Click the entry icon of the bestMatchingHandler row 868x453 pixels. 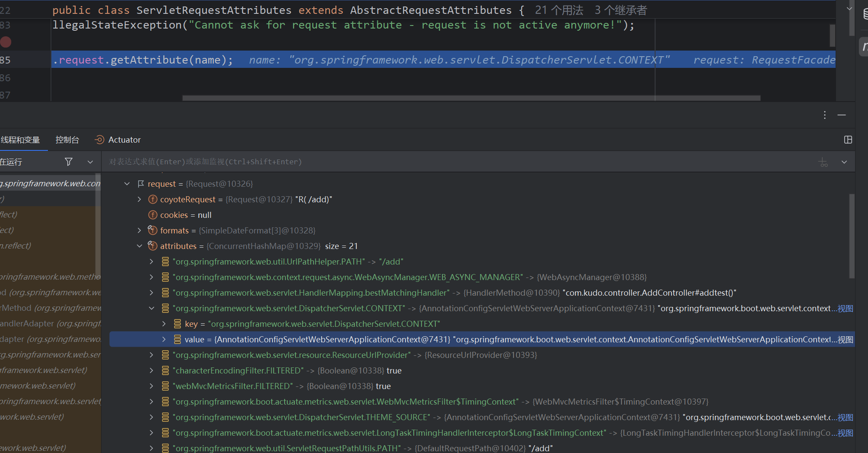pyautogui.click(x=165, y=293)
